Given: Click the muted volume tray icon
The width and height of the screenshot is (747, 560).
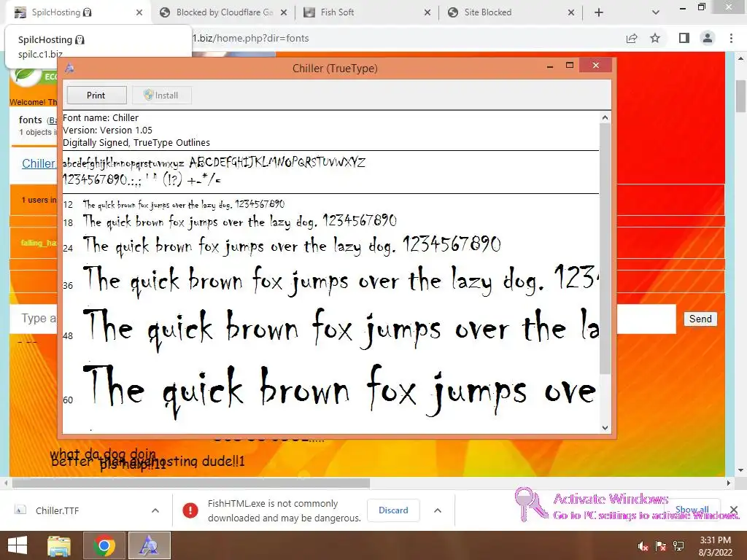Looking at the screenshot, I should pos(643,546).
